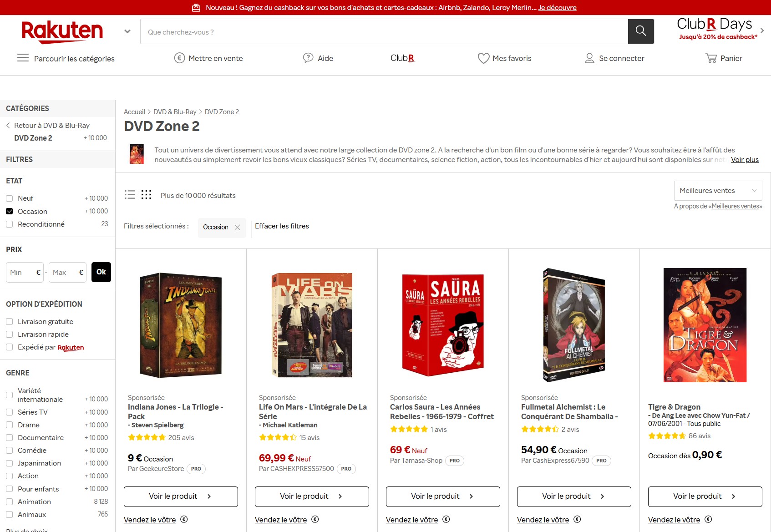The image size is (771, 532).
Task: Select the Drame genre checkbox
Action: [9, 425]
